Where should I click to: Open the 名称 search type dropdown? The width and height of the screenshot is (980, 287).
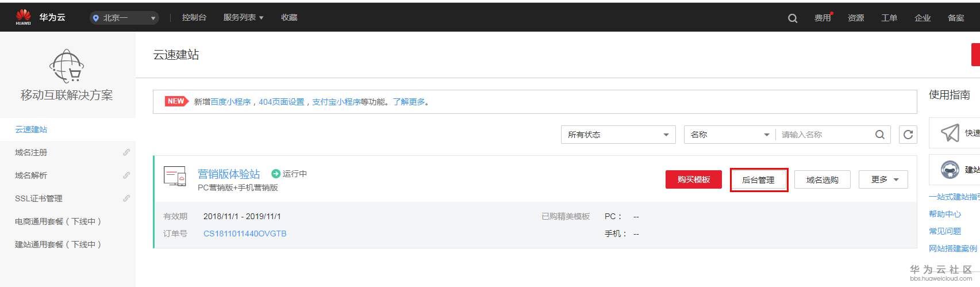(729, 135)
